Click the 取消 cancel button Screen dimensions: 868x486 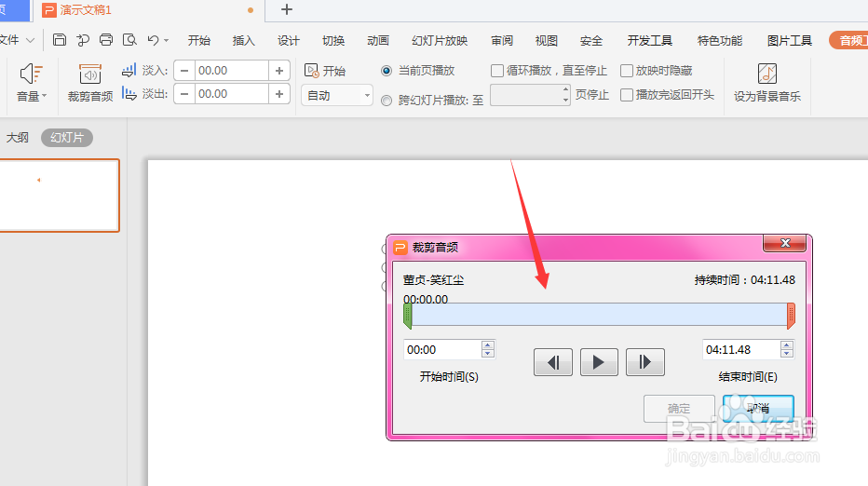click(758, 409)
